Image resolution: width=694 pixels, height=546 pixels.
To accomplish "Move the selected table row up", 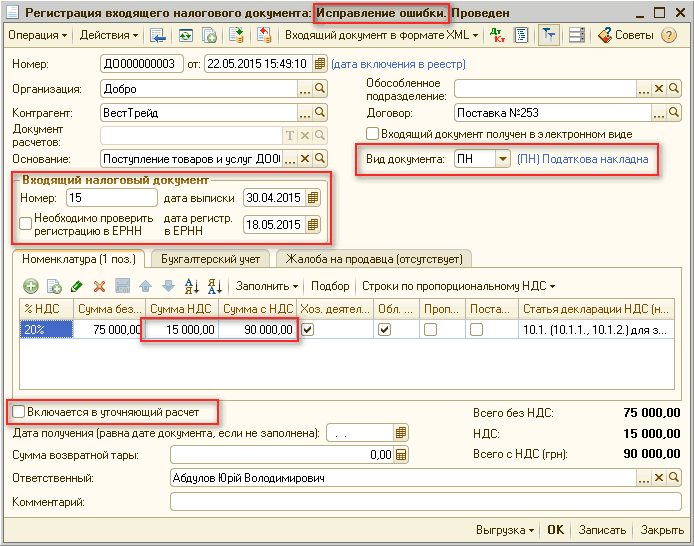I will pyautogui.click(x=144, y=286).
